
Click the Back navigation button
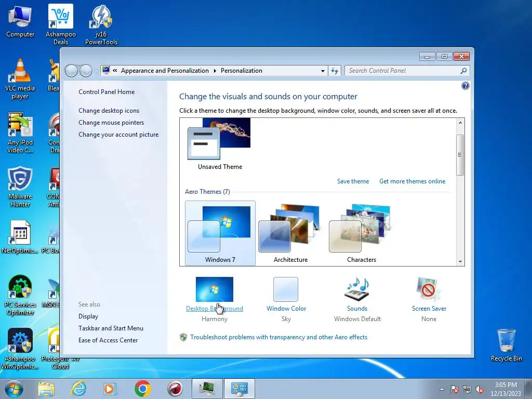click(x=71, y=71)
